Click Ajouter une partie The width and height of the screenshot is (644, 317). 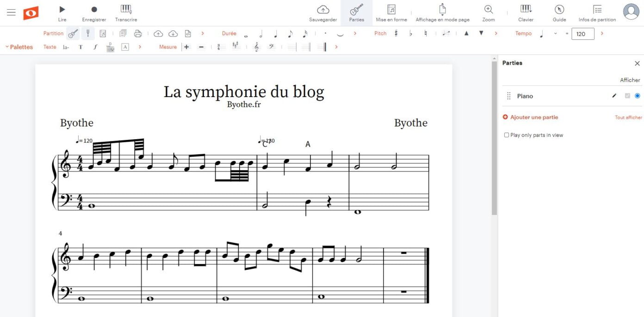(531, 117)
